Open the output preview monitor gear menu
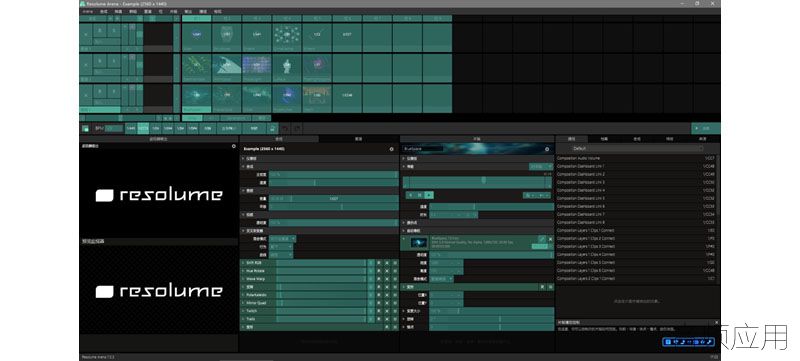The height and width of the screenshot is (361, 800). (234, 146)
